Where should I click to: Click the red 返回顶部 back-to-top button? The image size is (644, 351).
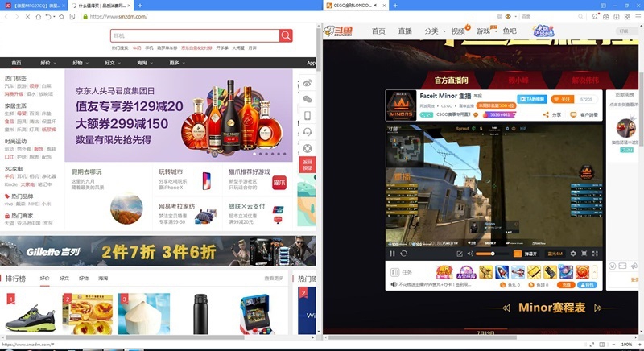point(308,164)
